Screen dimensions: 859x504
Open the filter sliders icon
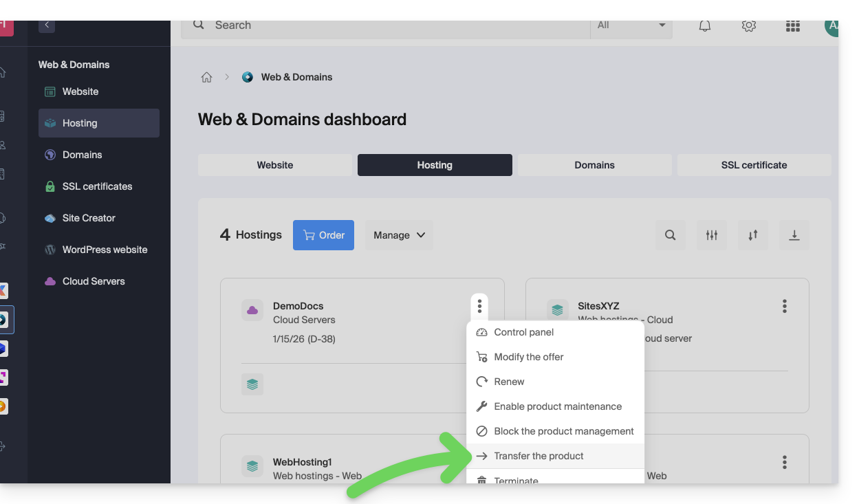coord(711,235)
